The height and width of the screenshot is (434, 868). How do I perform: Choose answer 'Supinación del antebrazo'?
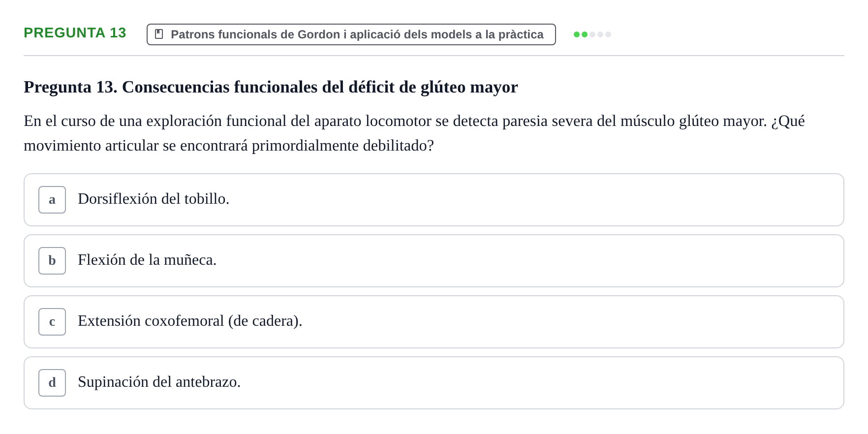coord(159,382)
